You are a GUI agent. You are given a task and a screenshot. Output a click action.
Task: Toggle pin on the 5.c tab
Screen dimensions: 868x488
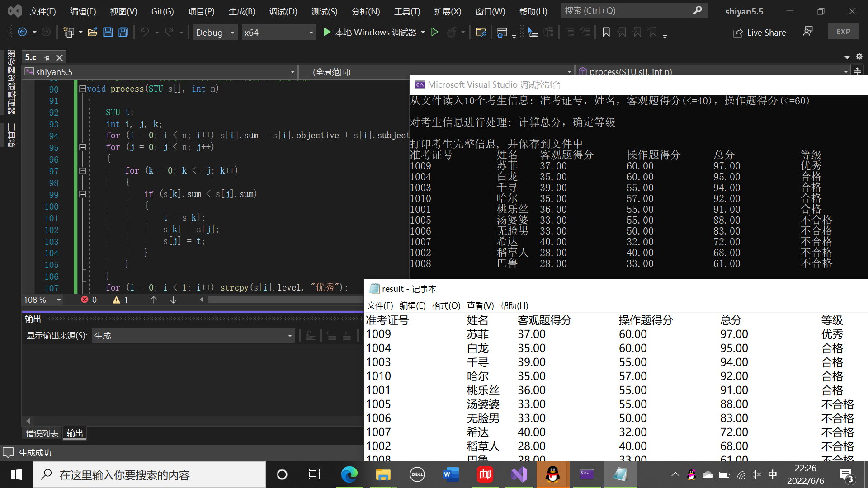(x=47, y=57)
